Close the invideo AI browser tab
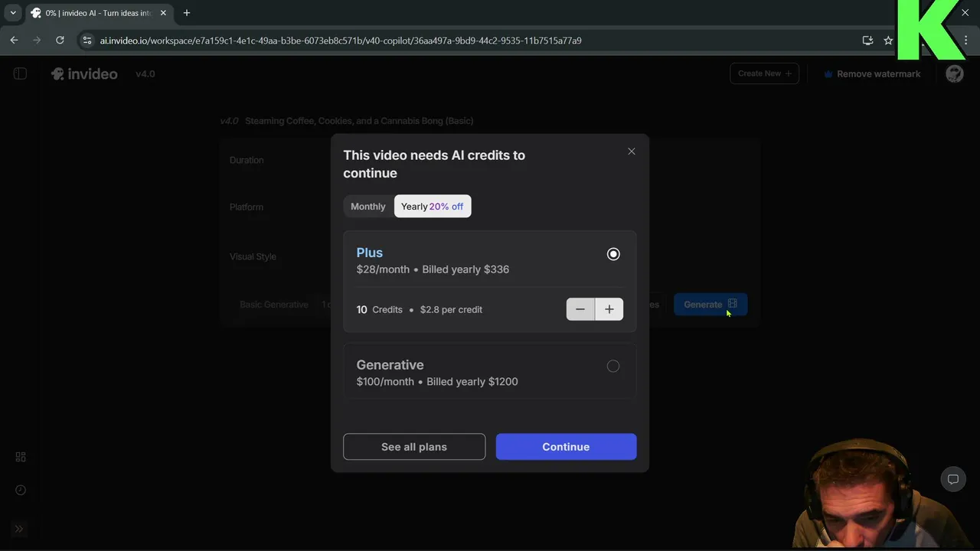Screen dimensions: 980x551 pyautogui.click(x=163, y=13)
